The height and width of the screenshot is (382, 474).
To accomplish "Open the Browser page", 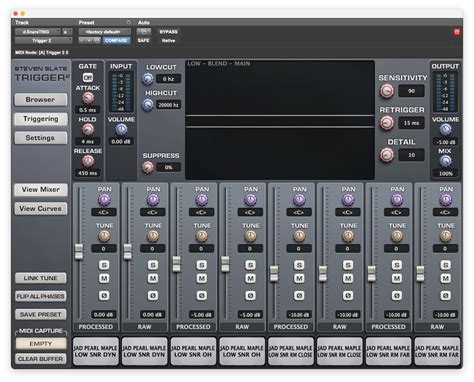I will (x=41, y=100).
